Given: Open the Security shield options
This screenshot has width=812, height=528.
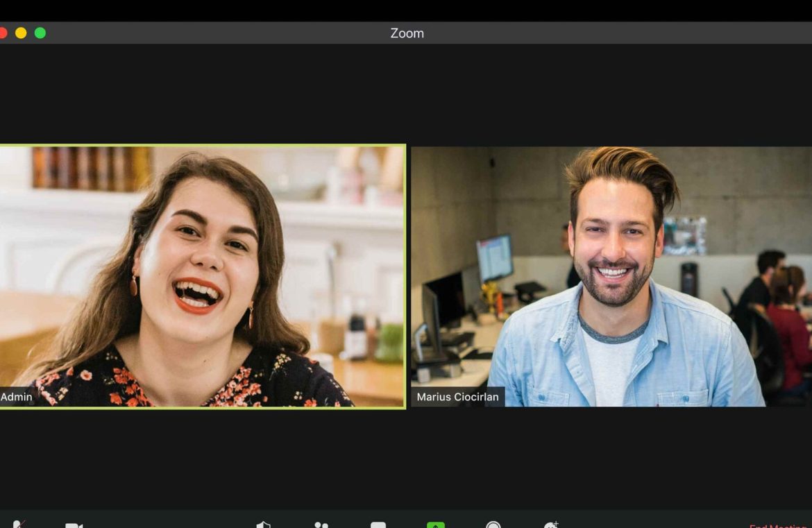Looking at the screenshot, I should coord(264,525).
